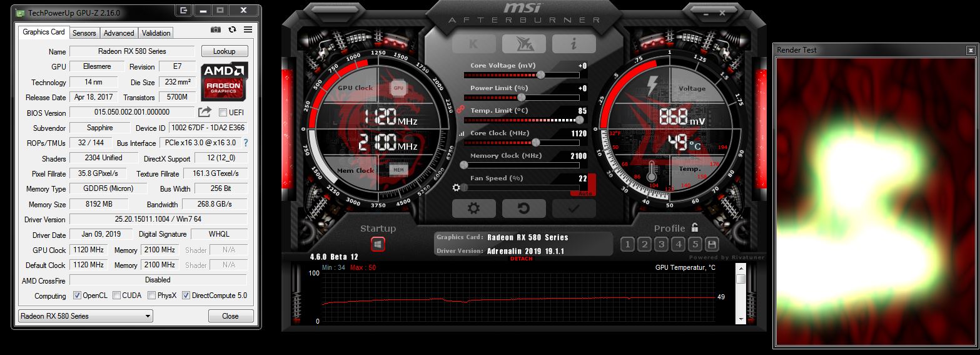
Task: Toggle the UEFI checkbox
Action: coord(223,113)
